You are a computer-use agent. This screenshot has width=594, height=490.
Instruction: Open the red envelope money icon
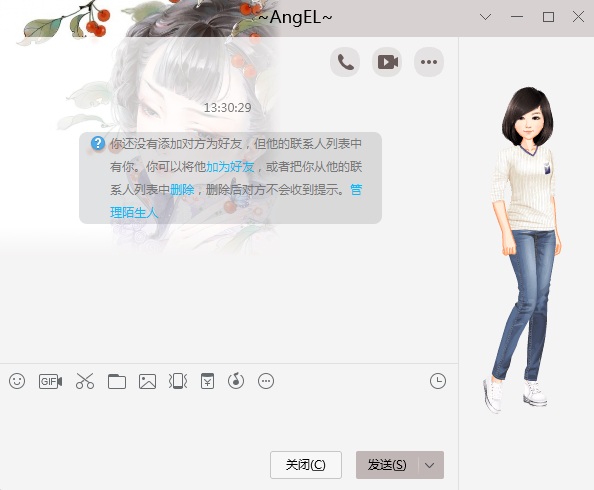[207, 381]
